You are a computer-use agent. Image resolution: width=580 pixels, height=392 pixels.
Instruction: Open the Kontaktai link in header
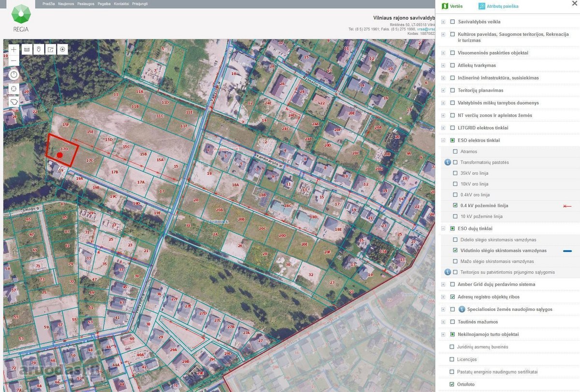pyautogui.click(x=121, y=3)
